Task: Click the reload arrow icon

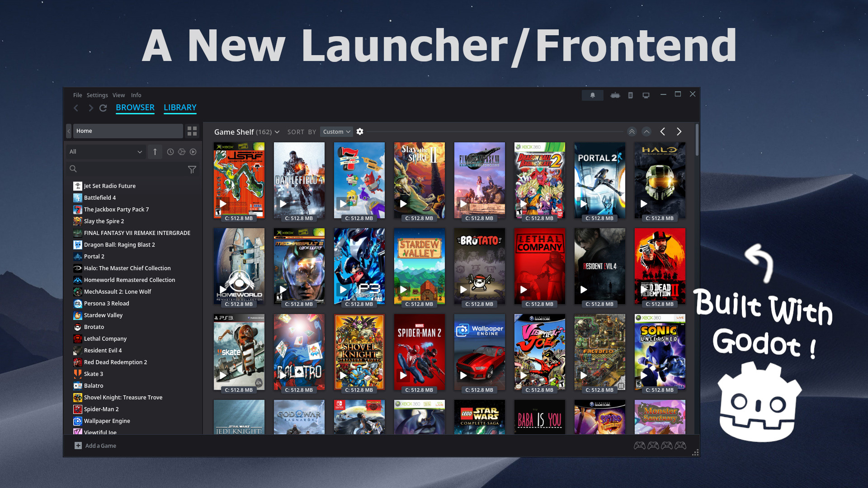Action: tap(103, 108)
